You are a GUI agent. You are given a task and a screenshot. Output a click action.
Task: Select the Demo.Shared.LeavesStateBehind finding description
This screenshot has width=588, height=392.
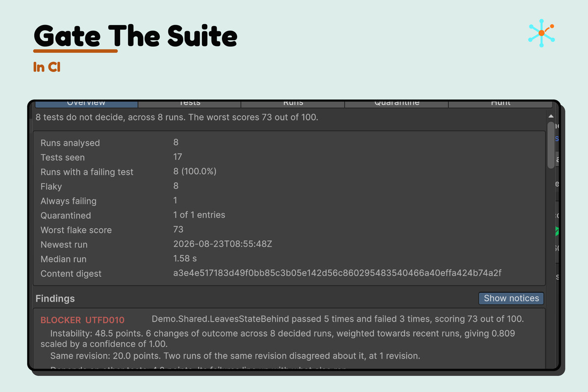click(x=338, y=319)
